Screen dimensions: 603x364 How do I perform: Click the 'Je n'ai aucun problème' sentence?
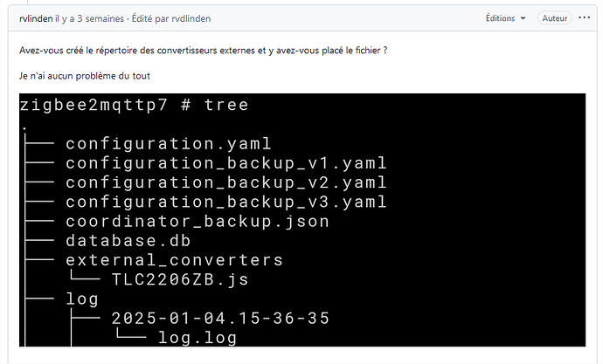(x=85, y=76)
